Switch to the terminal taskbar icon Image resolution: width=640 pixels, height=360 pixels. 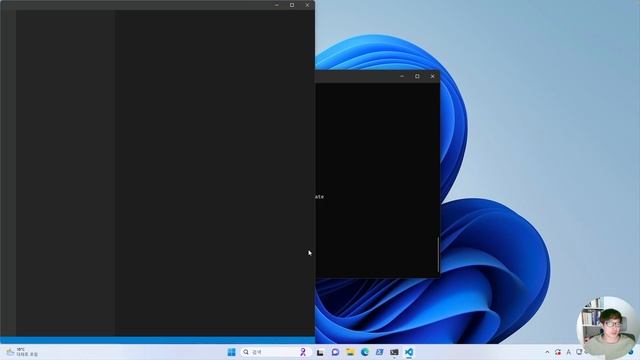point(394,352)
